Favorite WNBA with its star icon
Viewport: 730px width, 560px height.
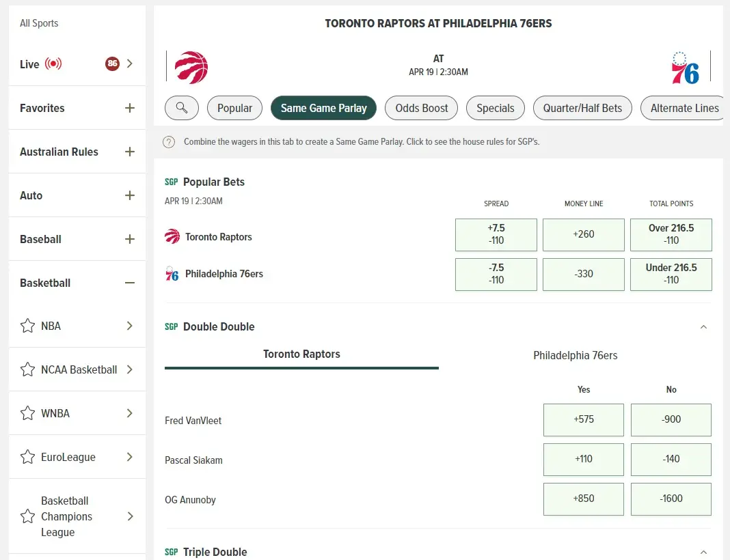click(27, 413)
